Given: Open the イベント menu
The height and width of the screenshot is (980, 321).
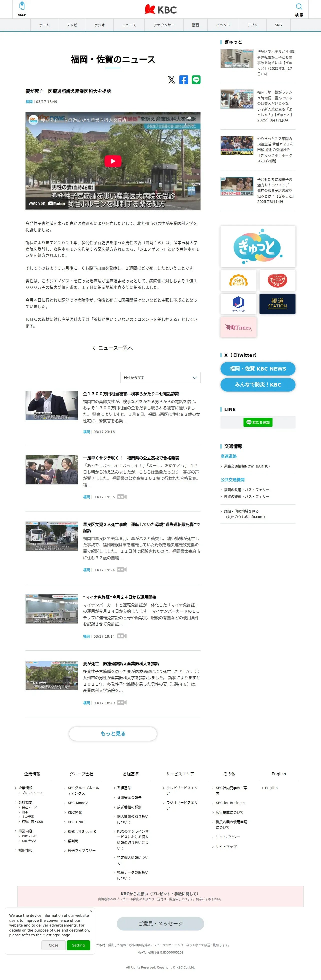Looking at the screenshot, I should [223, 25].
